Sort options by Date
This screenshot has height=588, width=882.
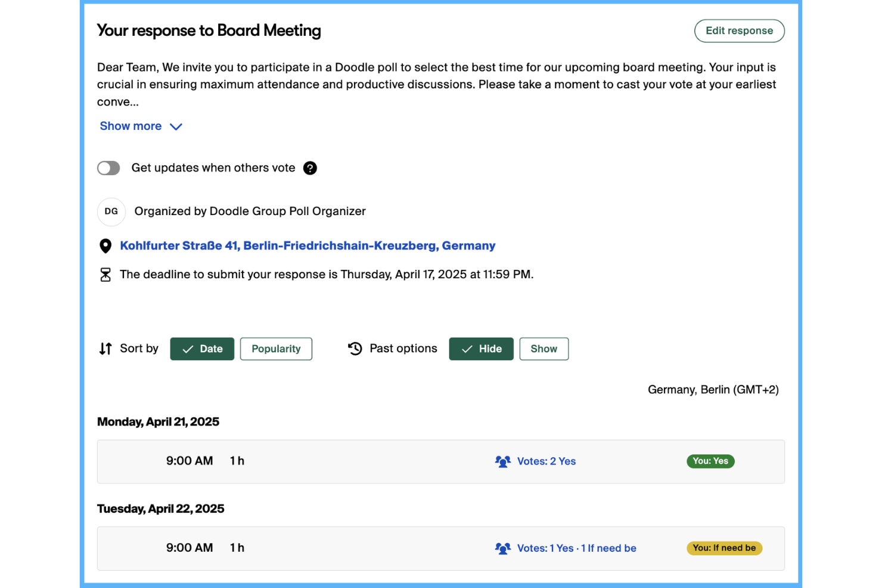(x=202, y=349)
